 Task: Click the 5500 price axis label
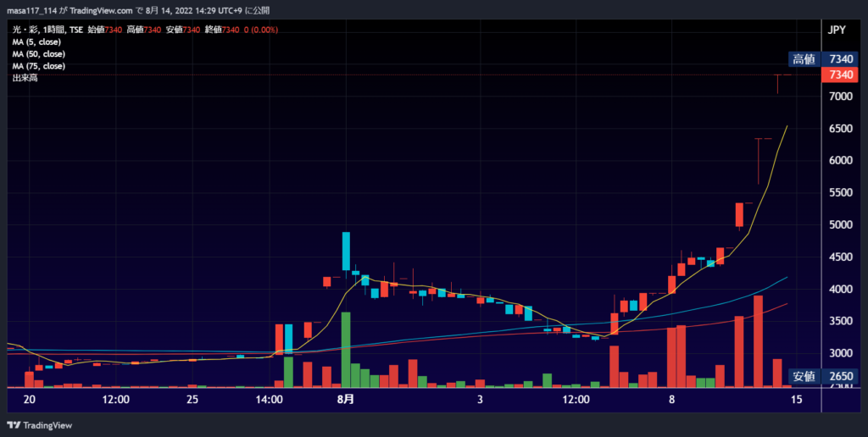pyautogui.click(x=841, y=192)
